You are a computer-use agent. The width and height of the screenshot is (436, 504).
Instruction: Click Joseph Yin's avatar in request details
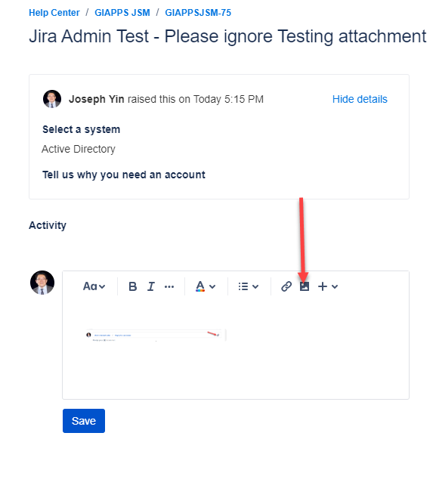52,99
